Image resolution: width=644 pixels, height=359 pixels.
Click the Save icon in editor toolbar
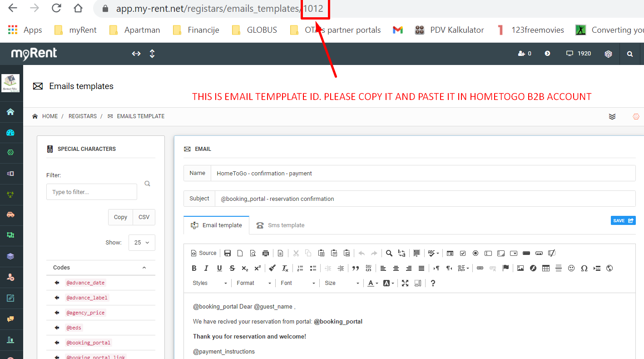pos(228,253)
